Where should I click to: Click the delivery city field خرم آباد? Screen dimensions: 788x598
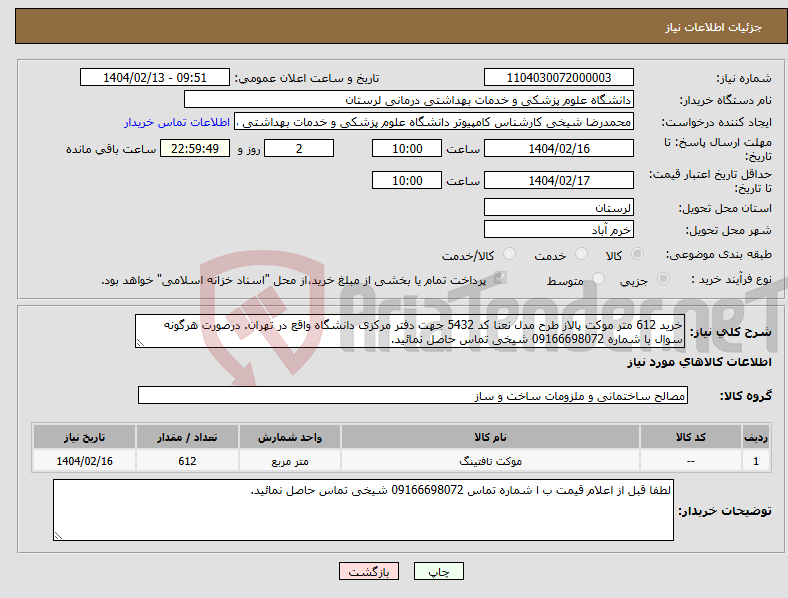[558, 229]
